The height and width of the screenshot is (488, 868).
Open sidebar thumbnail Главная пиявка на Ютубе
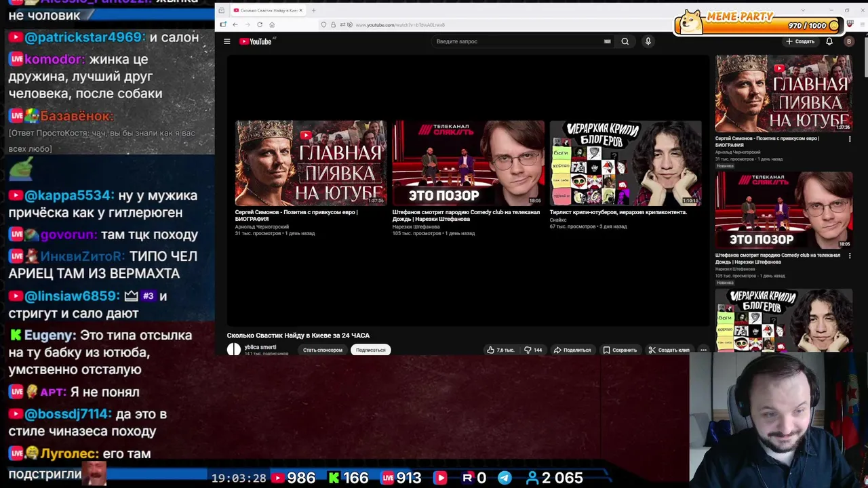pyautogui.click(x=784, y=94)
